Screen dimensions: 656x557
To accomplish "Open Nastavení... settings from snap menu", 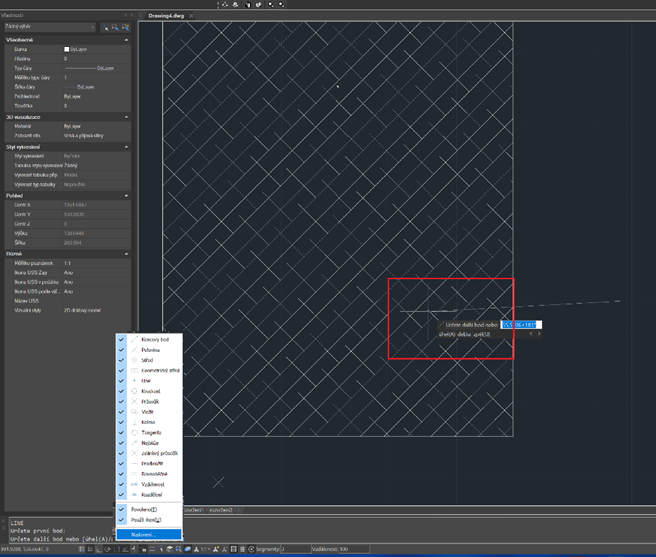I will tap(149, 535).
